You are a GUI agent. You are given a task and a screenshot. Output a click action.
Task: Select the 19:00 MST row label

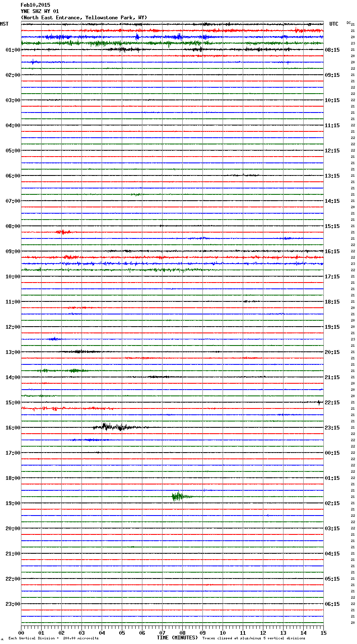point(13,503)
